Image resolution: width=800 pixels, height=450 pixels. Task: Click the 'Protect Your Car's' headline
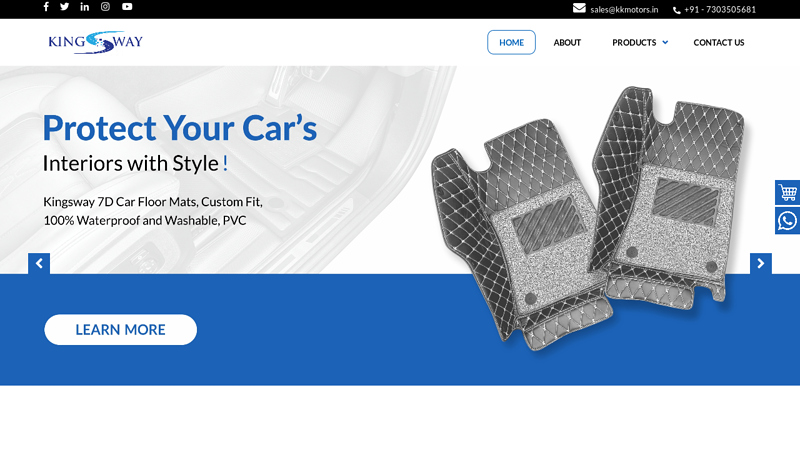pyautogui.click(x=180, y=128)
